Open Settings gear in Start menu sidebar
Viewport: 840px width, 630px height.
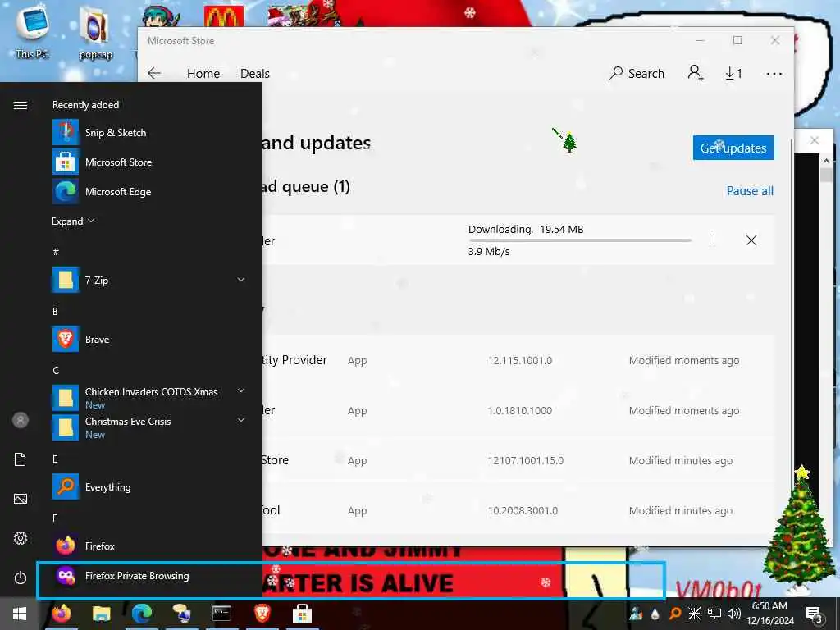(x=21, y=538)
